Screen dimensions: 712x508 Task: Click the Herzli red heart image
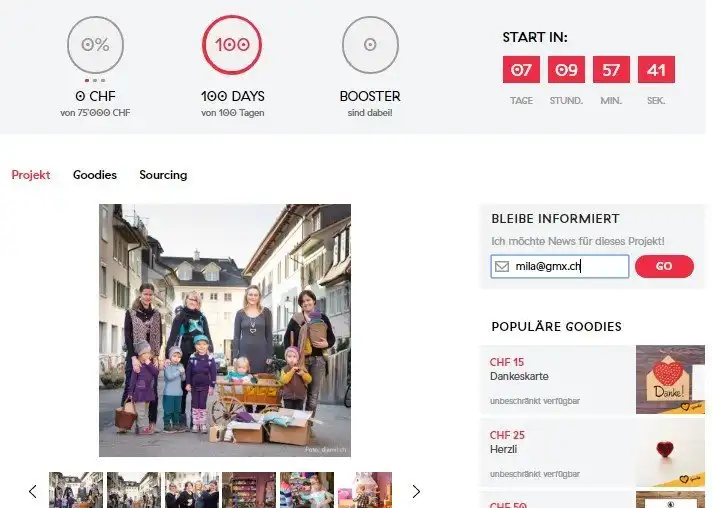(x=670, y=452)
